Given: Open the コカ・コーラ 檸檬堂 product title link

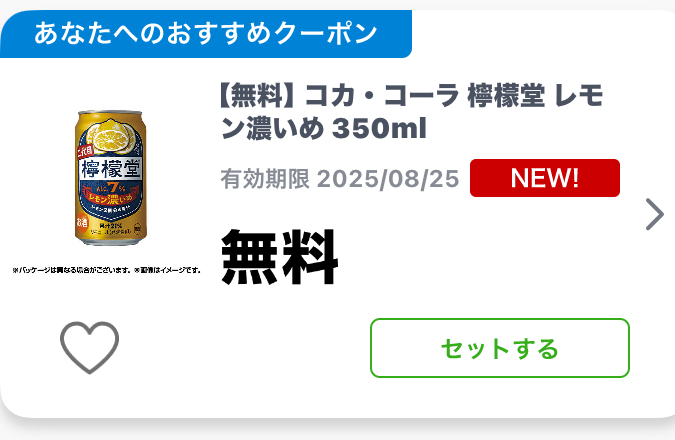Looking at the screenshot, I should pyautogui.click(x=411, y=112).
